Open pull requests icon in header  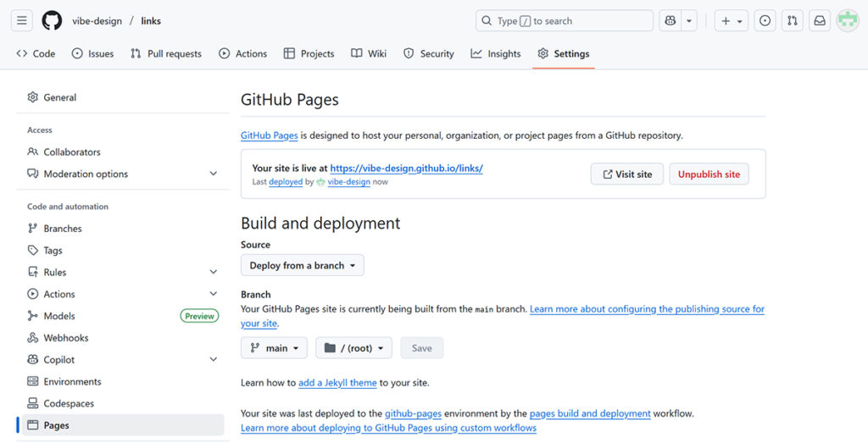[x=793, y=20]
